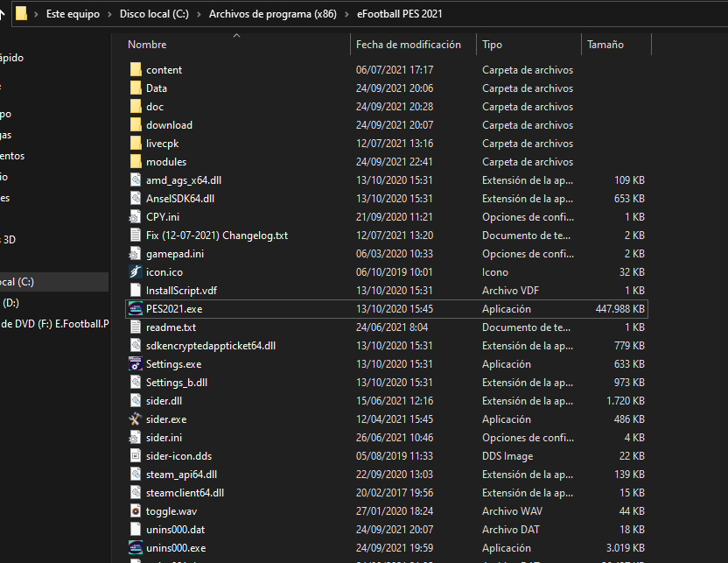Click the up-arrow navigation button
The height and width of the screenshot is (563, 728).
2,14
